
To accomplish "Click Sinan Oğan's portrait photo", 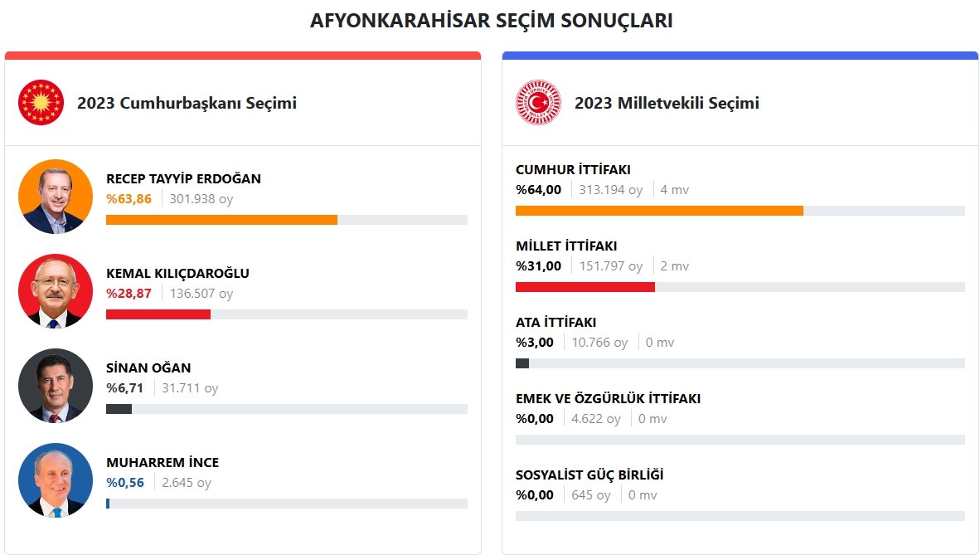I will pos(55,386).
